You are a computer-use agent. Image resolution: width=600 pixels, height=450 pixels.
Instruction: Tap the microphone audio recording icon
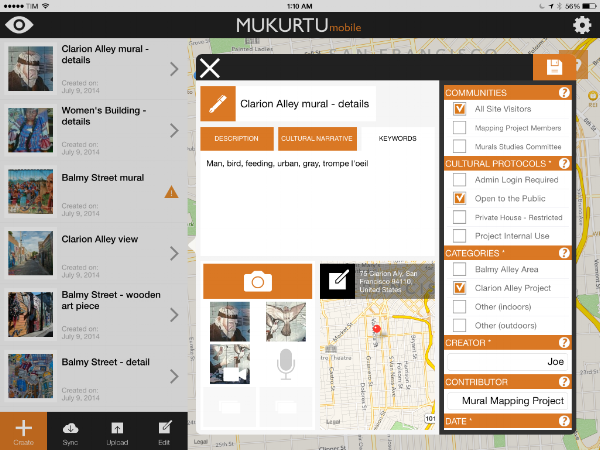click(286, 364)
